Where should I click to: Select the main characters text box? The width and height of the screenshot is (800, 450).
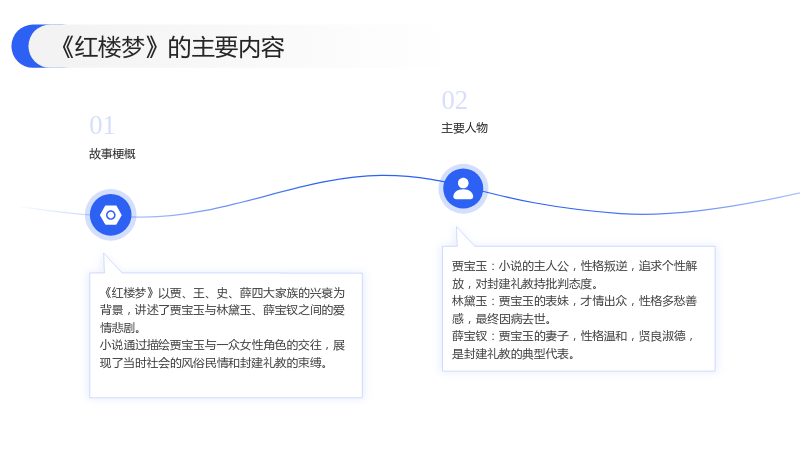[579, 309]
